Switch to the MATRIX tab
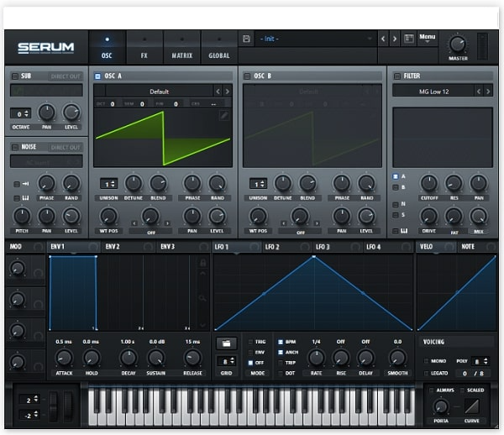Image resolution: width=504 pixels, height=435 pixels. (x=182, y=47)
